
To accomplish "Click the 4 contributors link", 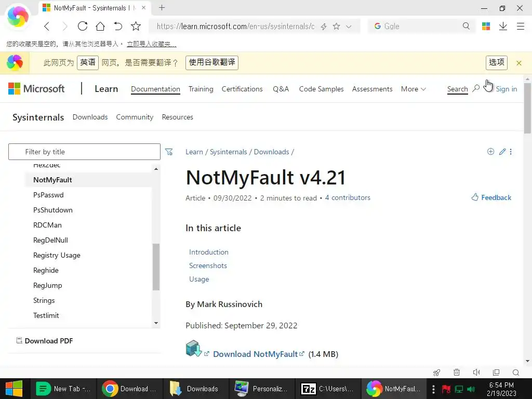I will (348, 197).
